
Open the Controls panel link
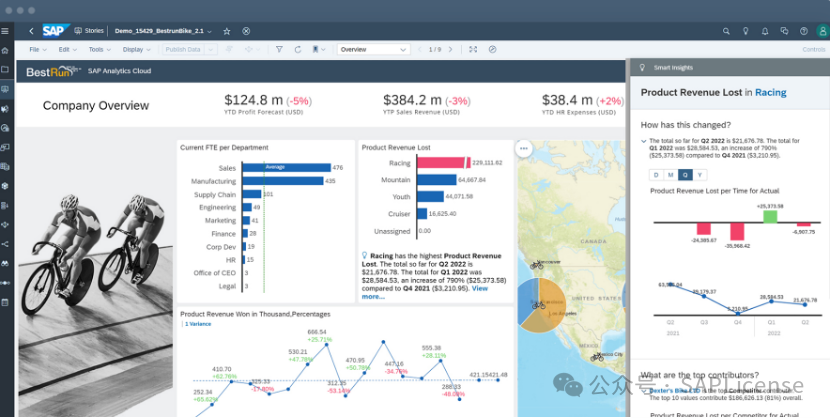point(814,49)
